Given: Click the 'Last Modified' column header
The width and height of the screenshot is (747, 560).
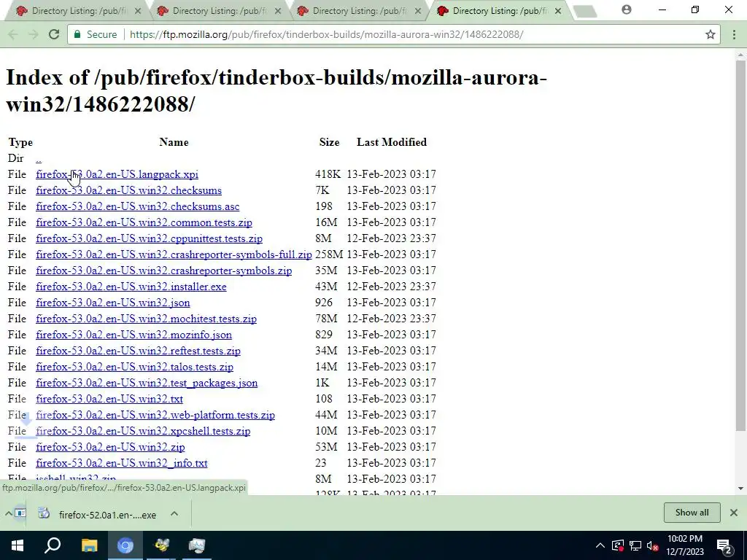Looking at the screenshot, I should [x=392, y=142].
